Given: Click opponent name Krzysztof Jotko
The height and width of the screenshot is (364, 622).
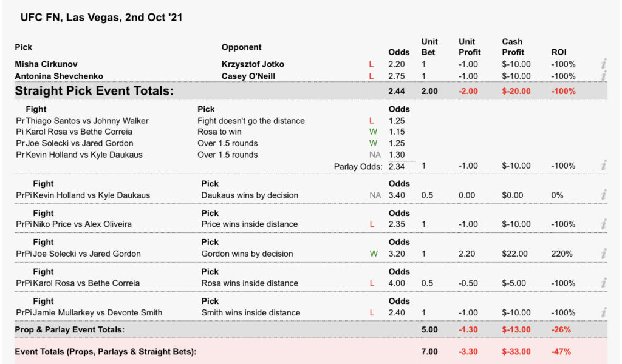Looking at the screenshot, I should point(253,64).
